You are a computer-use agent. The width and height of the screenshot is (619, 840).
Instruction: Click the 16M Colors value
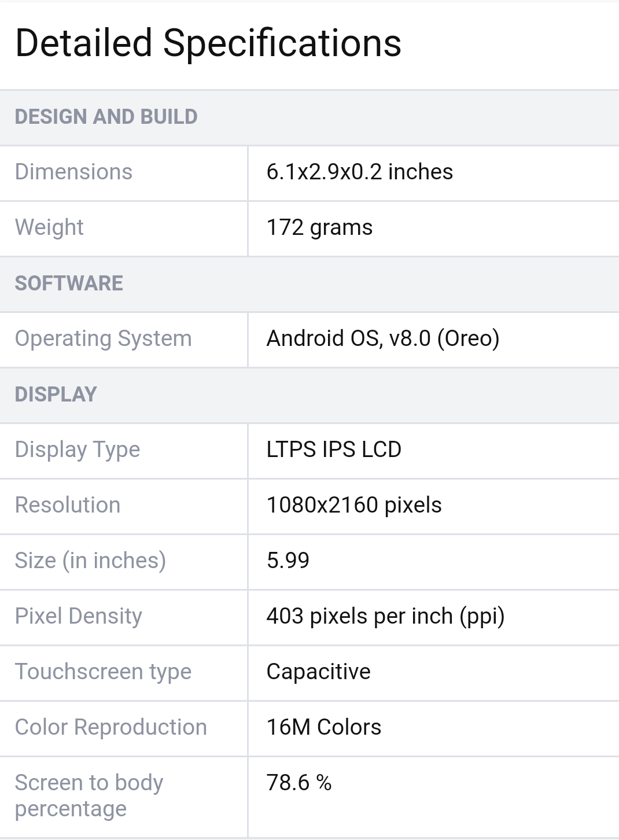click(324, 727)
